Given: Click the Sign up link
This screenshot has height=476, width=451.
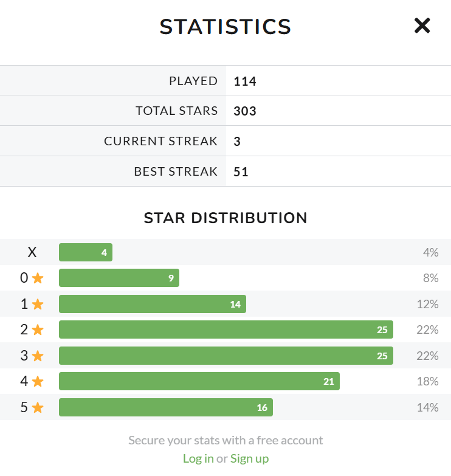Looking at the screenshot, I should [x=249, y=458].
